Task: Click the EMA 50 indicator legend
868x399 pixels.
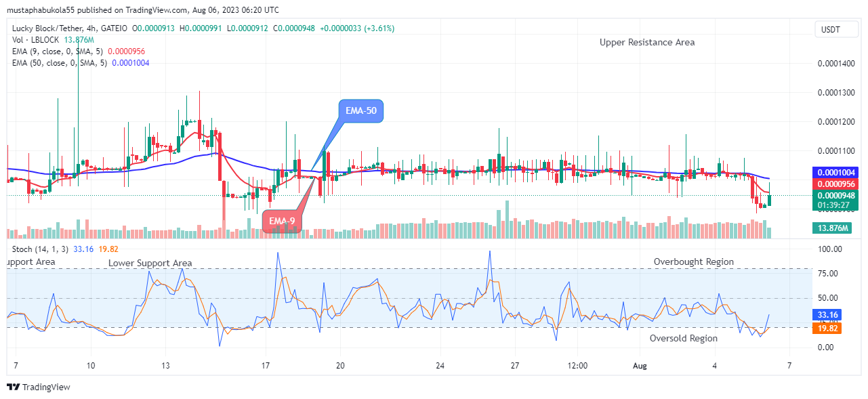Action: click(79, 63)
